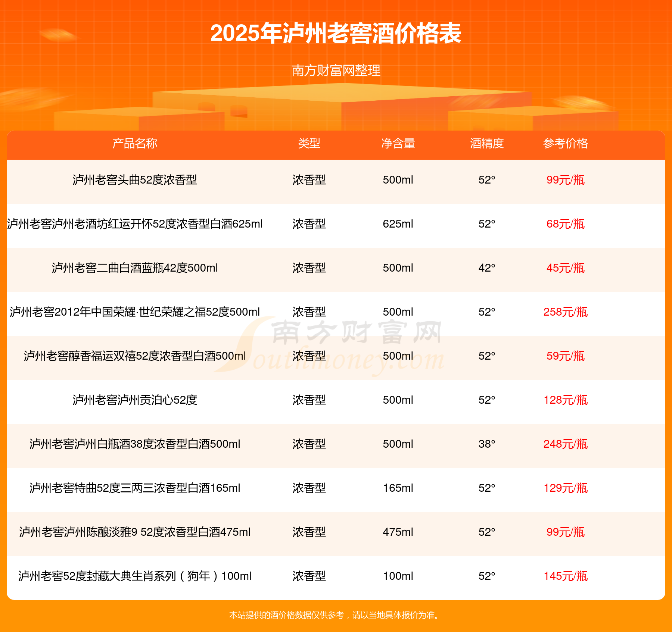Click price '258元/瓶' for 世纪荣耀之福
Screen dimensions: 672x632
[x=566, y=312]
